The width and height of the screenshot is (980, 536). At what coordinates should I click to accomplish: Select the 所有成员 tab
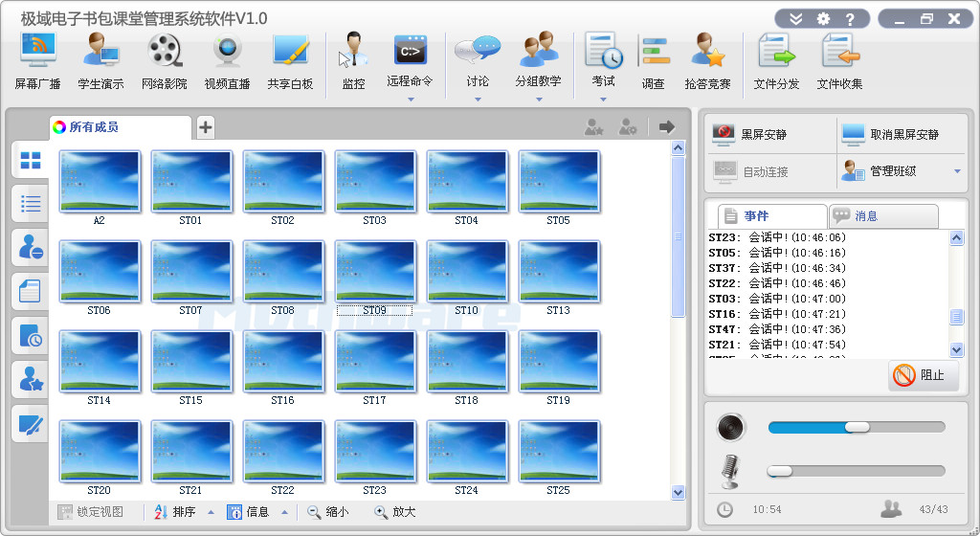coord(119,127)
